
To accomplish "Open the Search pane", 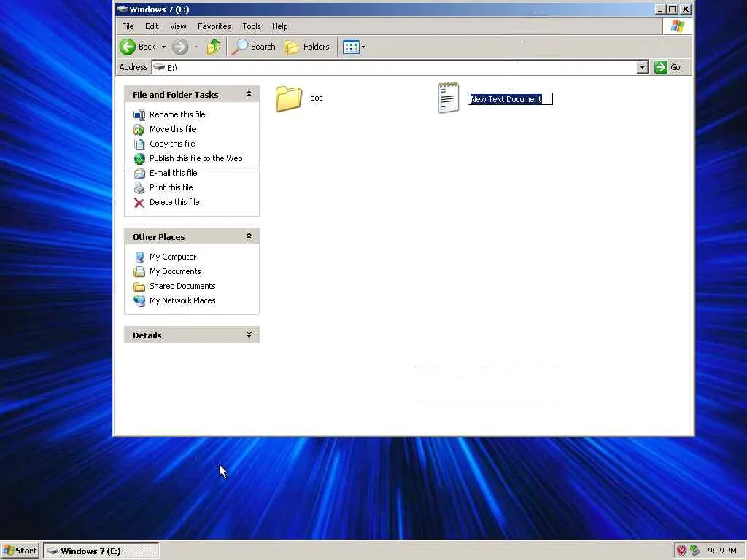I will (253, 47).
